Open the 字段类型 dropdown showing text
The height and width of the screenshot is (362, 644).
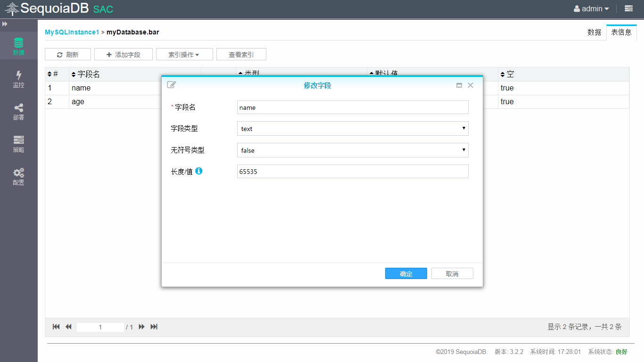click(352, 129)
